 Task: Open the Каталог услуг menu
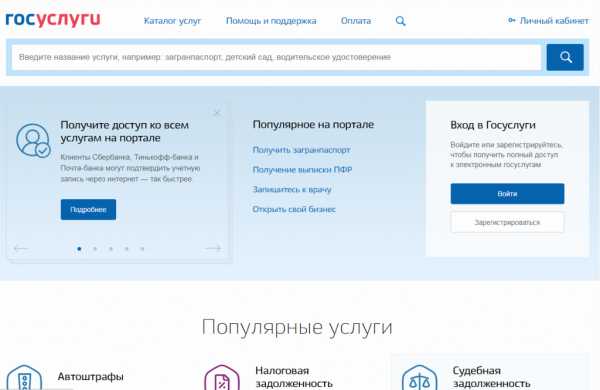pos(172,21)
